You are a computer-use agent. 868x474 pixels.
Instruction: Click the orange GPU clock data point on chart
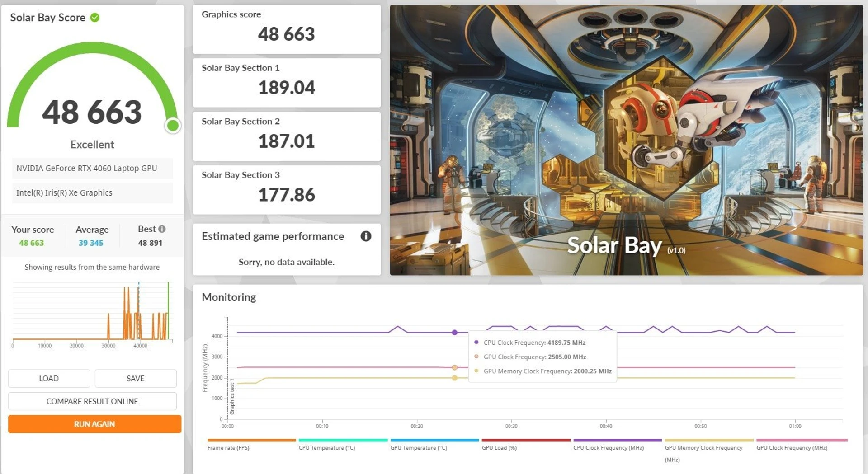click(x=455, y=367)
